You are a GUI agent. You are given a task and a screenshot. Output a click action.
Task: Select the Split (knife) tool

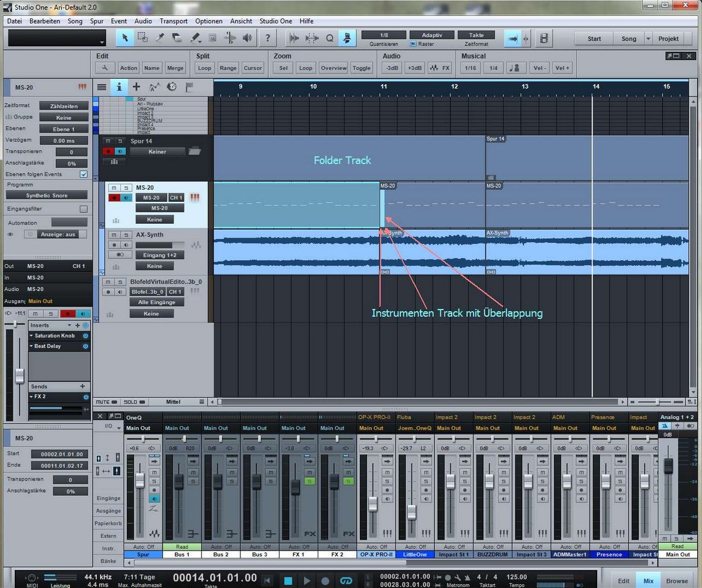pyautogui.click(x=160, y=38)
